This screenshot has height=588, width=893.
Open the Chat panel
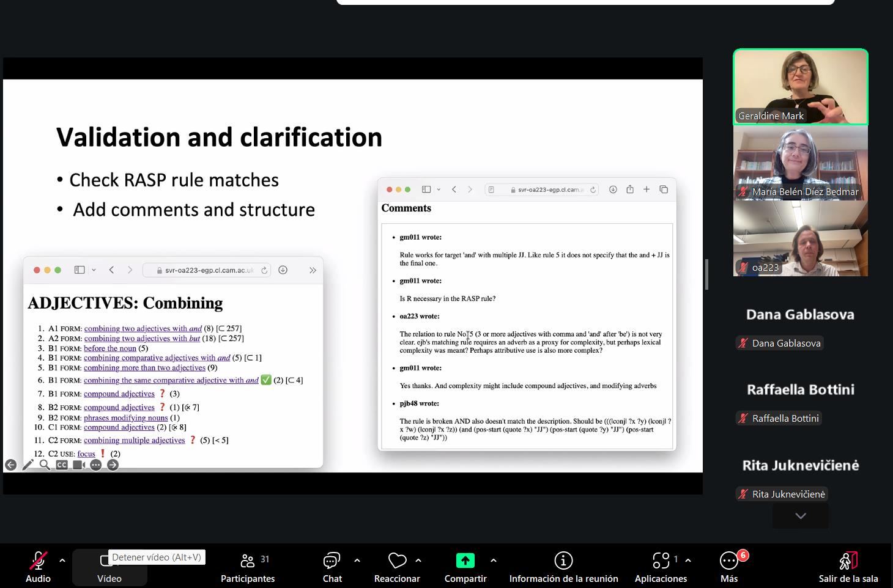pos(332,566)
